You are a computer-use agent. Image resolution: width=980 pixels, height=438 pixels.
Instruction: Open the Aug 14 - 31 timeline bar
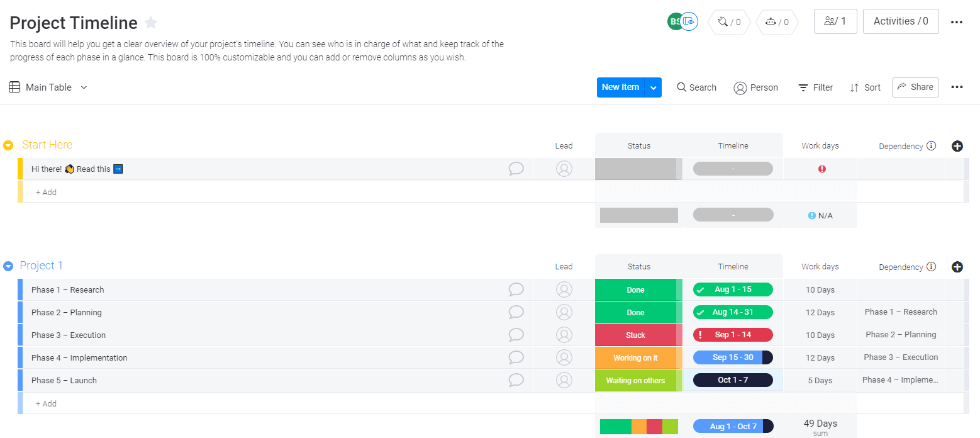click(x=733, y=312)
